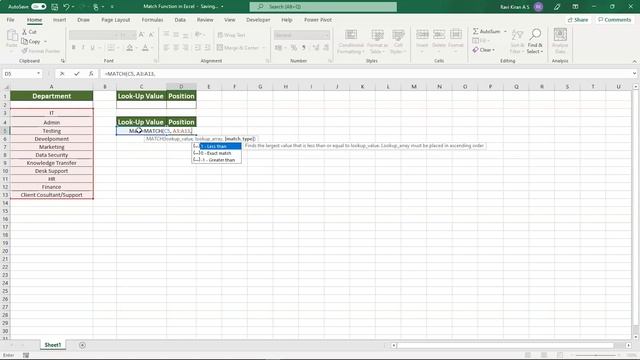Toggle Bold formatting
This screenshot has height=360, width=640.
(x=73, y=48)
